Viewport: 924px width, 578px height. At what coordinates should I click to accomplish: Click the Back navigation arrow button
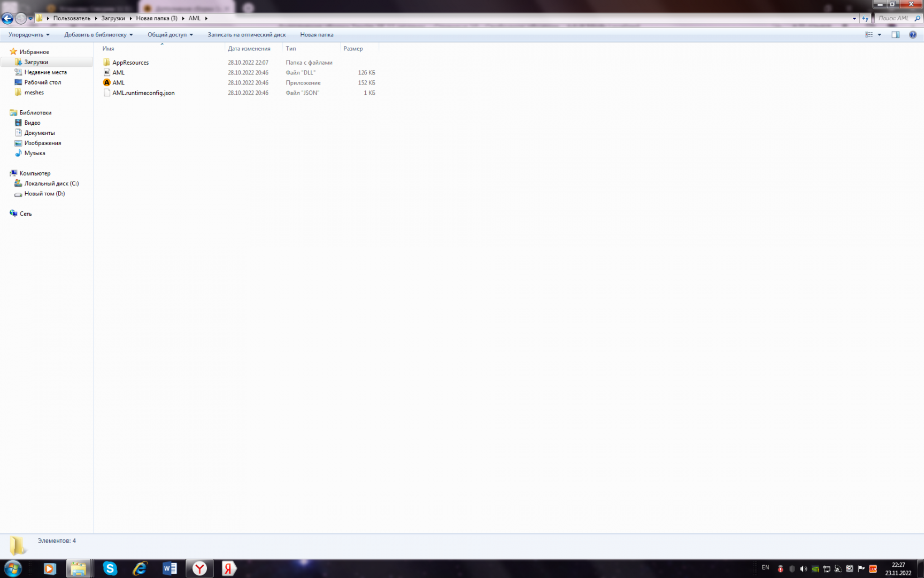[7, 18]
